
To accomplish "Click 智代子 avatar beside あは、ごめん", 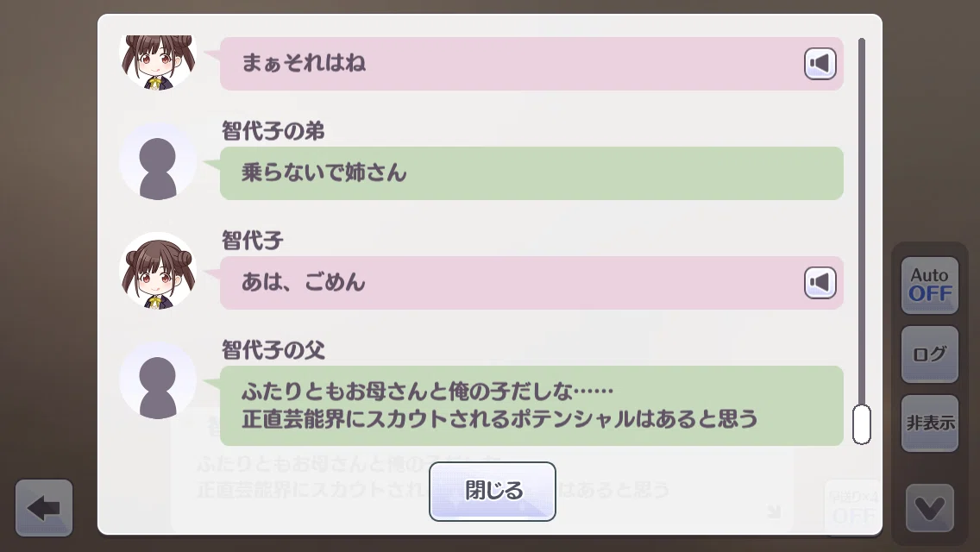I will click(158, 271).
